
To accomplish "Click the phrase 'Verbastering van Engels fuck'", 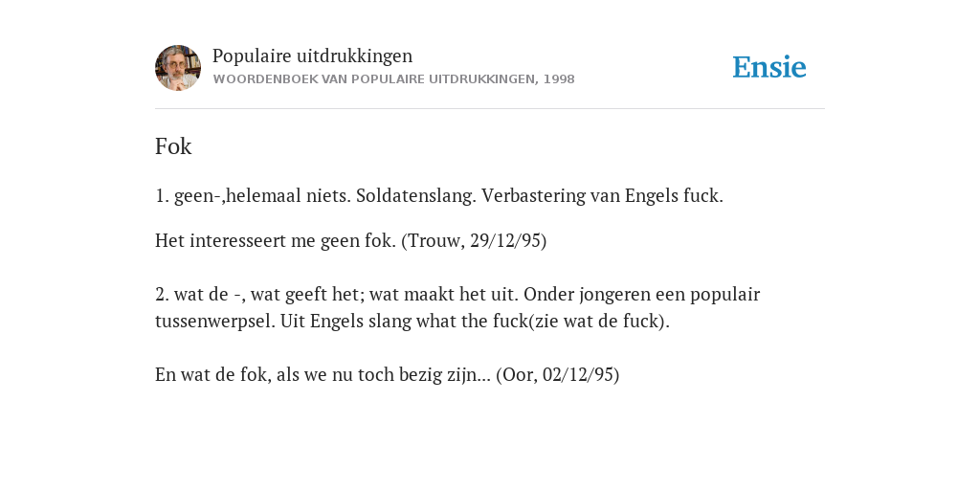I will [602, 195].
